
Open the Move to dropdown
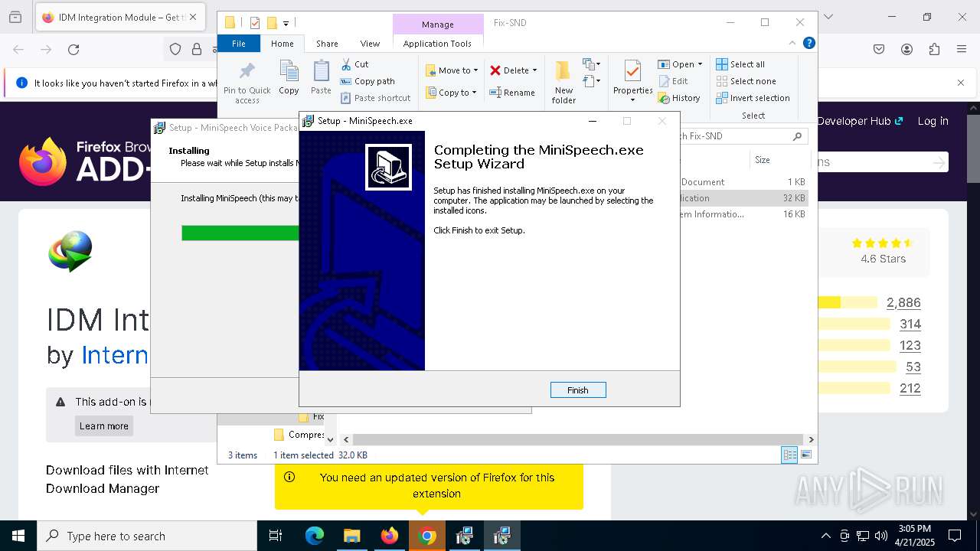coord(452,70)
